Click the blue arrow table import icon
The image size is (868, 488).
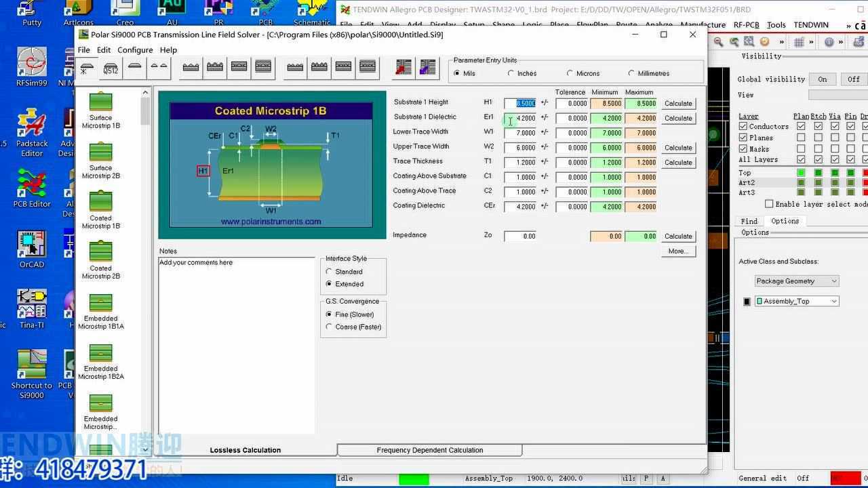pos(428,68)
